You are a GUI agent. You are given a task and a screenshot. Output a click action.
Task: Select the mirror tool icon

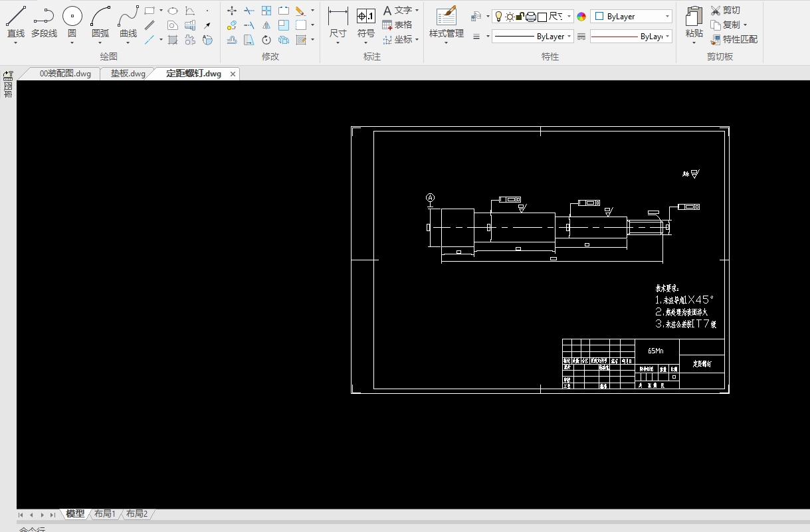266,25
